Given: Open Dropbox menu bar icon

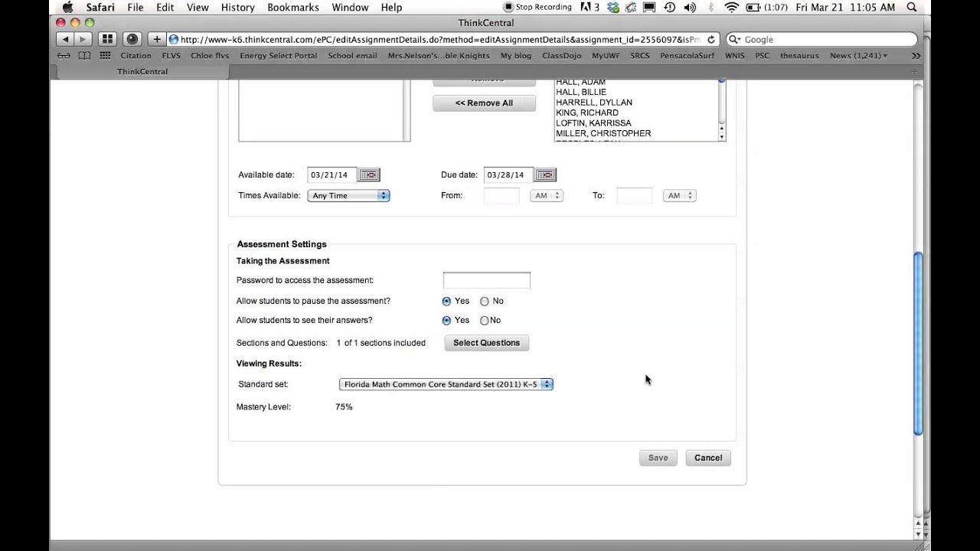Looking at the screenshot, I should 612,7.
